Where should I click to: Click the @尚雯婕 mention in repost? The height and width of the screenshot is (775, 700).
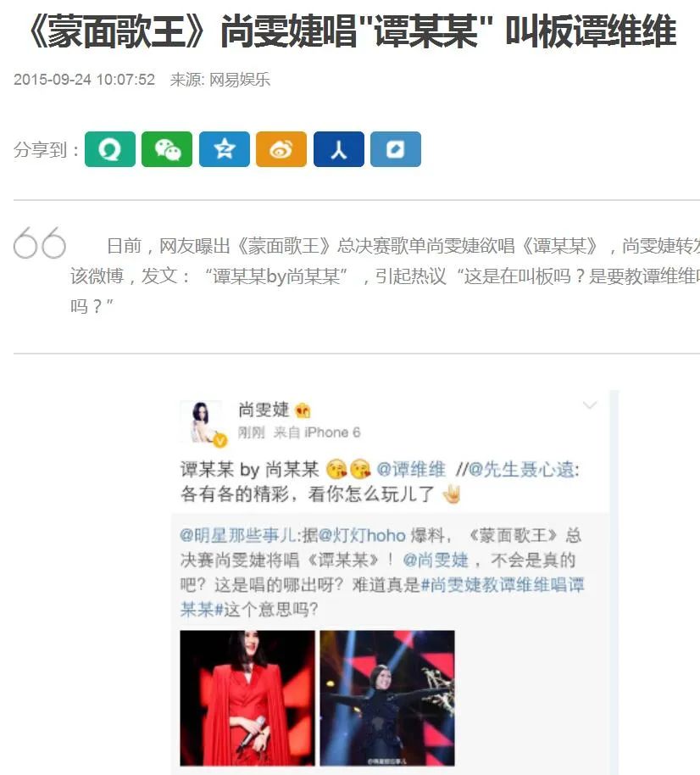point(436,560)
